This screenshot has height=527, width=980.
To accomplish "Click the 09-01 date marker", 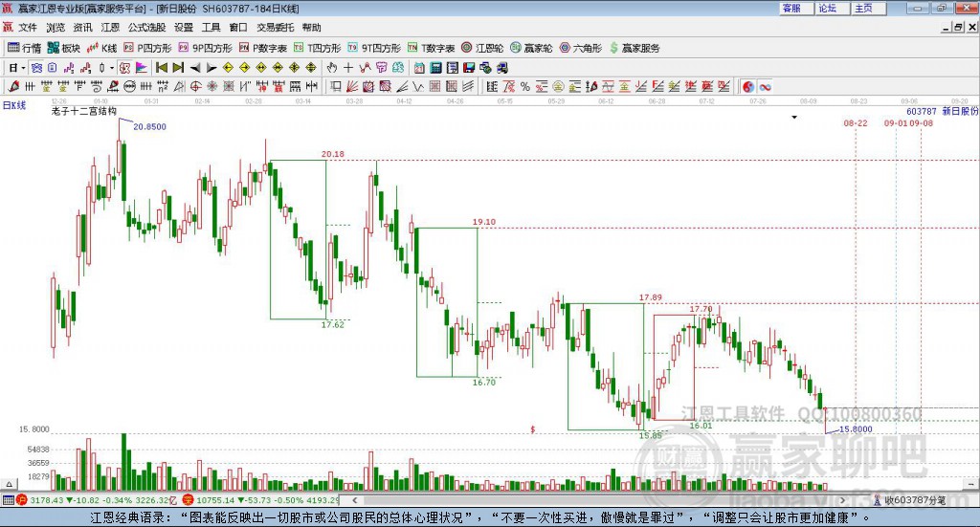I will tap(896, 123).
